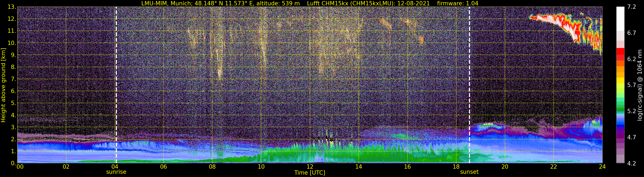The height and width of the screenshot is (177, 644).
Task: Click the time axis tick "10"
Action: tap(261, 167)
